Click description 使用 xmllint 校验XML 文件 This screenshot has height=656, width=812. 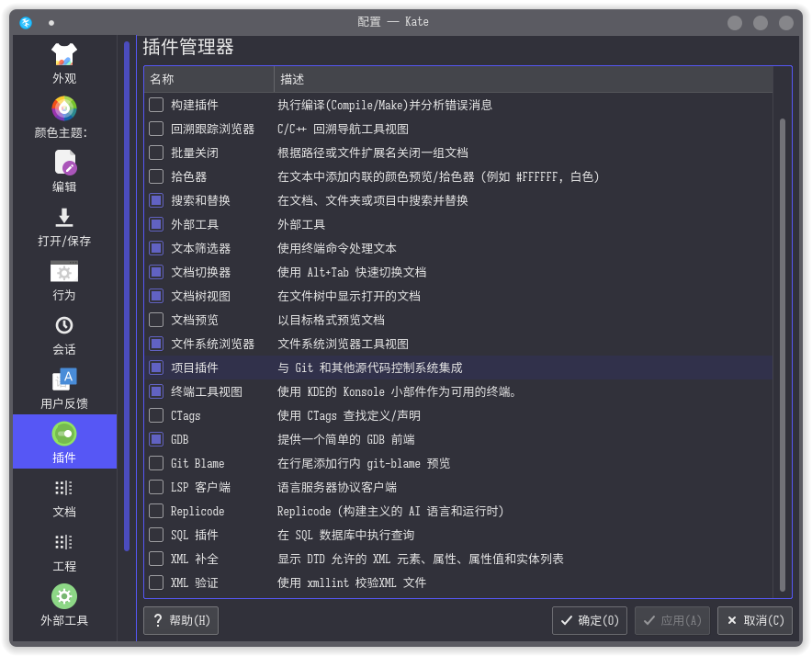[352, 582]
